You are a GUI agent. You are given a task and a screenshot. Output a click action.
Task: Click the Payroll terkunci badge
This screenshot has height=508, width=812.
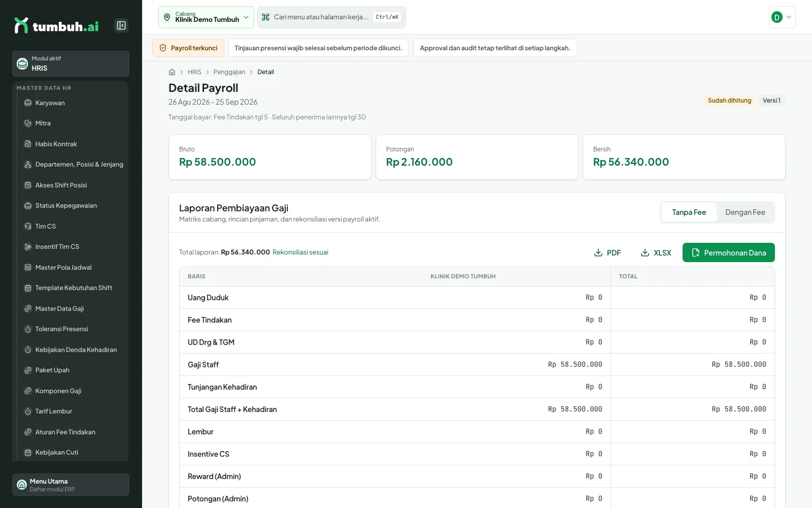pyautogui.click(x=188, y=48)
